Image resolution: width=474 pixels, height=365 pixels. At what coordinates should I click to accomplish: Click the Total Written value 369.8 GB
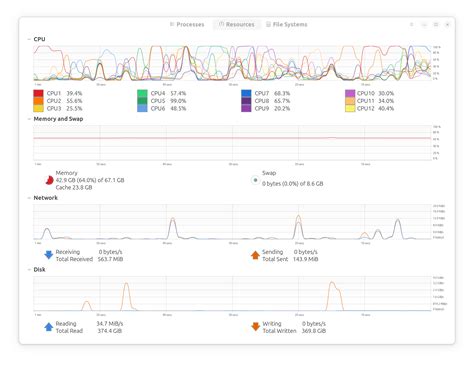tap(314, 331)
